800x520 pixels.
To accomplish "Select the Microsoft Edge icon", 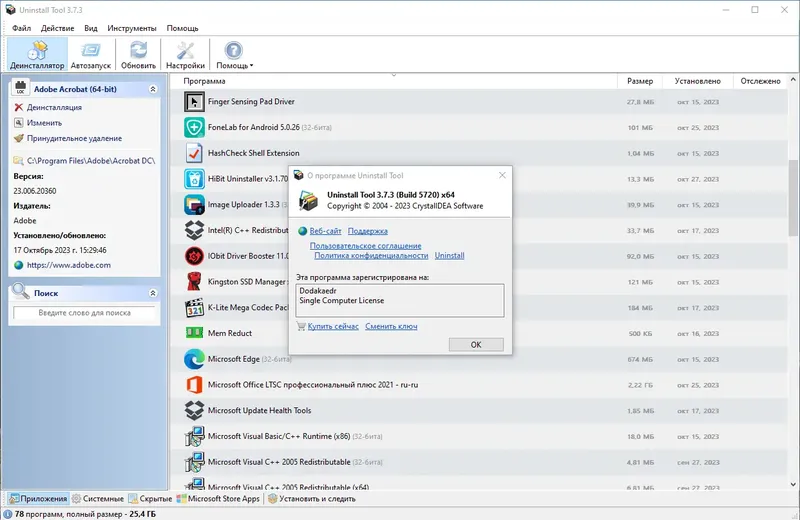I will click(x=194, y=359).
